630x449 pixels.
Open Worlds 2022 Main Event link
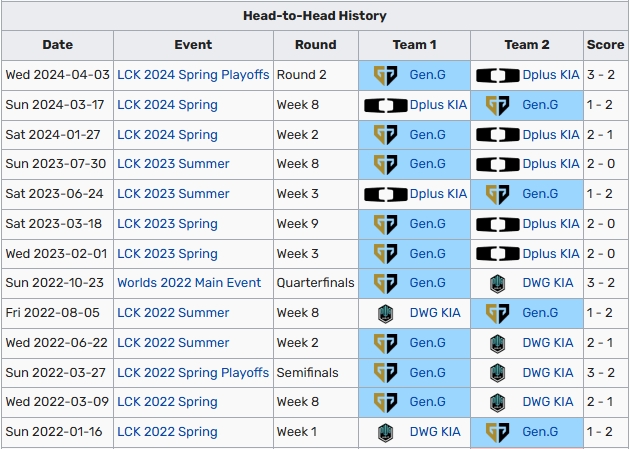[189, 283]
